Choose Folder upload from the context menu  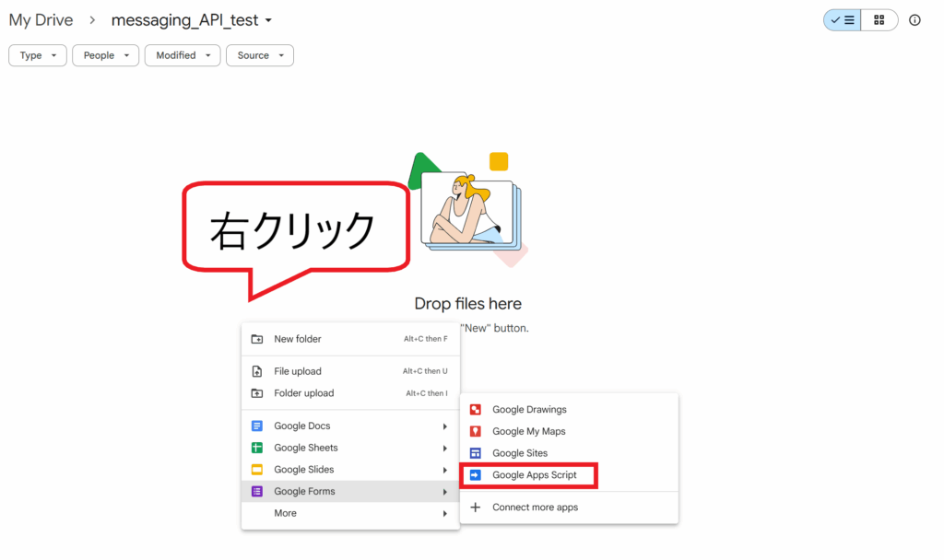pos(350,393)
